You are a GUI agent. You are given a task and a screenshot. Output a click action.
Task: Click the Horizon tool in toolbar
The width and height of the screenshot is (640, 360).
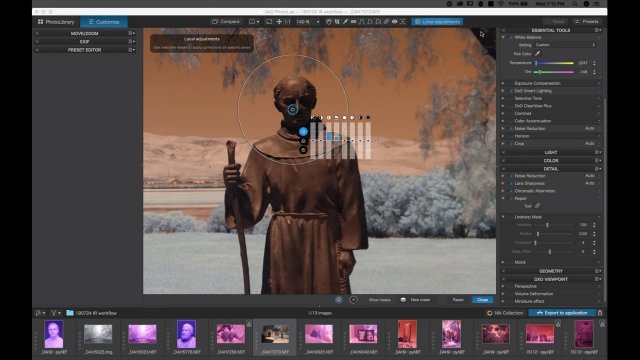click(x=353, y=22)
